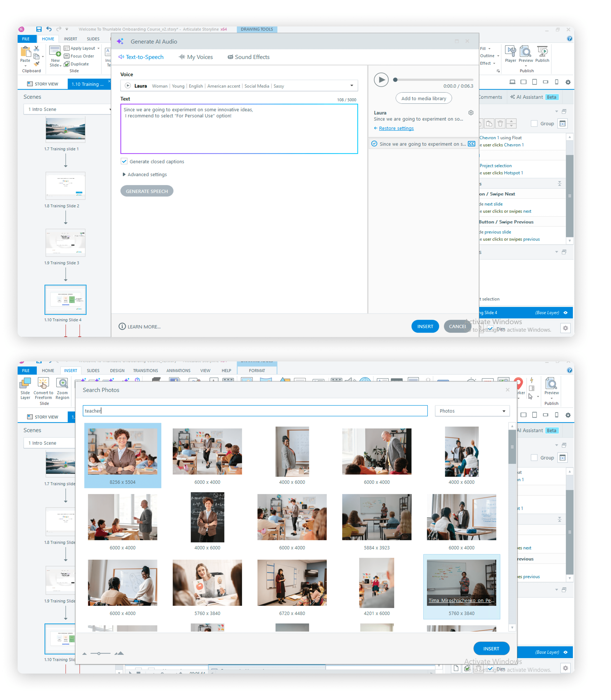This screenshot has height=700, width=611.
Task: Switch to the Sound Effects tab
Action: click(x=249, y=57)
